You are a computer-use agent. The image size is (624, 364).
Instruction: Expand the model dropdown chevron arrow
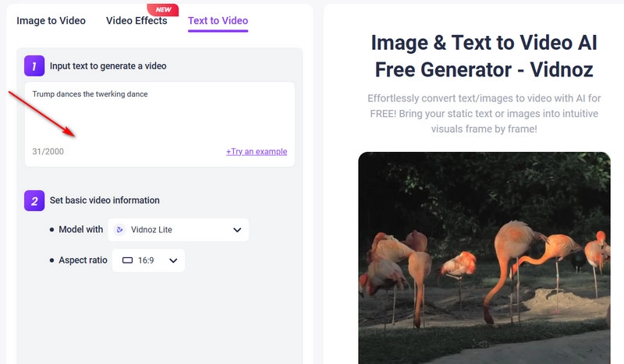click(x=237, y=230)
